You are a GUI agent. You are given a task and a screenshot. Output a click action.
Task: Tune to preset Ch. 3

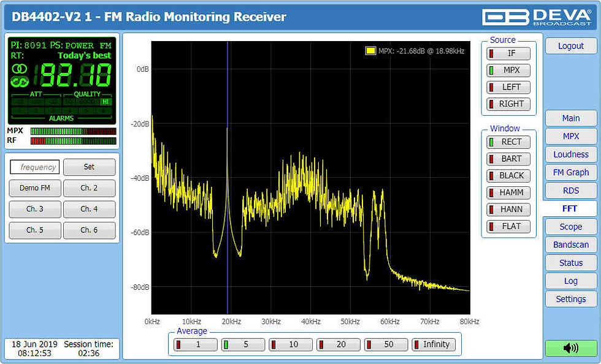point(35,209)
